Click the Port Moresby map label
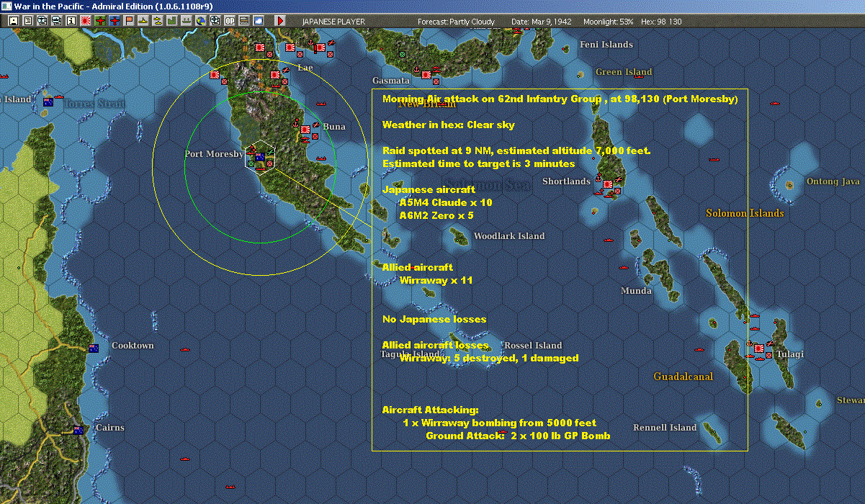Image resolution: width=865 pixels, height=504 pixels. point(214,154)
